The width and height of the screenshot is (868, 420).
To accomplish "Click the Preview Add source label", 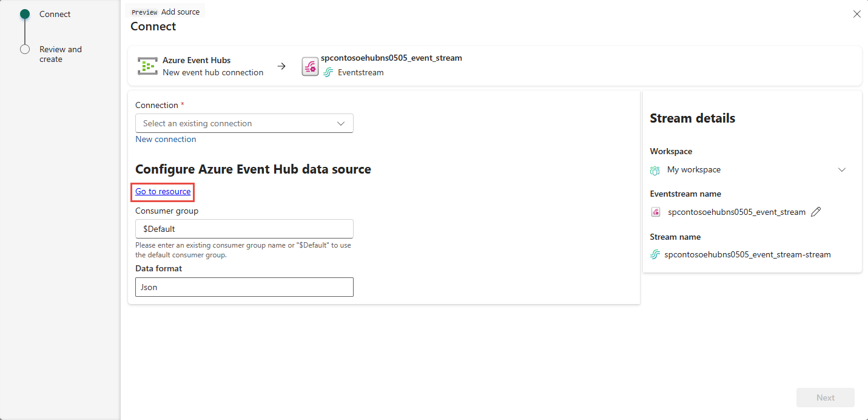I will pyautogui.click(x=166, y=12).
